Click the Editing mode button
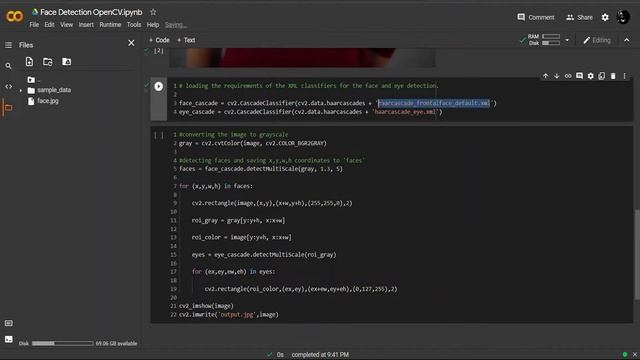640x360 pixels. point(597,40)
